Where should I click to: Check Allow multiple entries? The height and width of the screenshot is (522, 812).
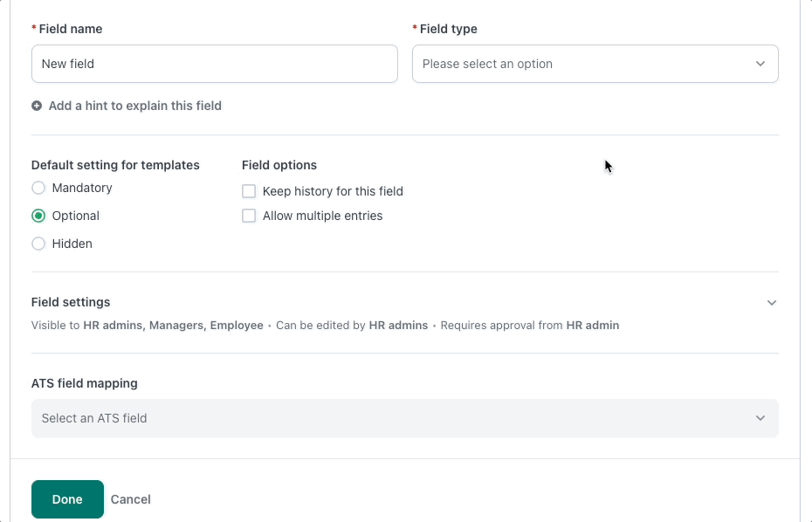[x=249, y=216]
